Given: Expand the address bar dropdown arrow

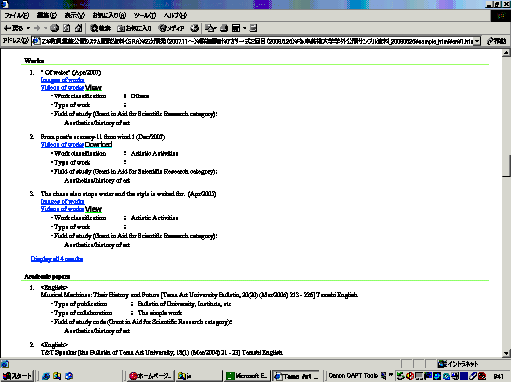Looking at the screenshot, I should coord(477,41).
